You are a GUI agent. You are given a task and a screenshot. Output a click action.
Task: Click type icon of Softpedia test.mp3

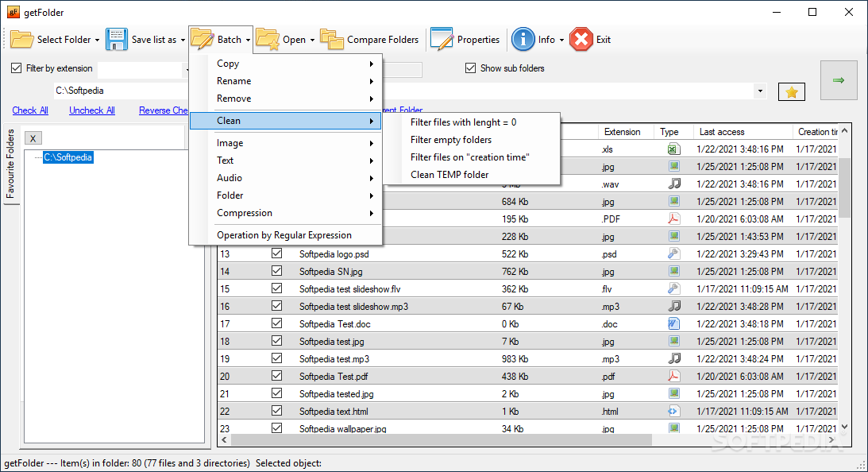(x=673, y=358)
